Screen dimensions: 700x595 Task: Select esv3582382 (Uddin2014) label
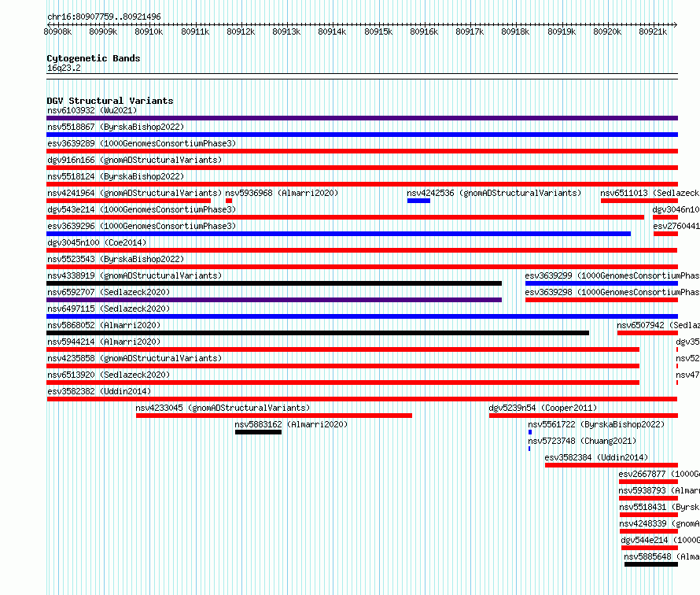click(99, 391)
